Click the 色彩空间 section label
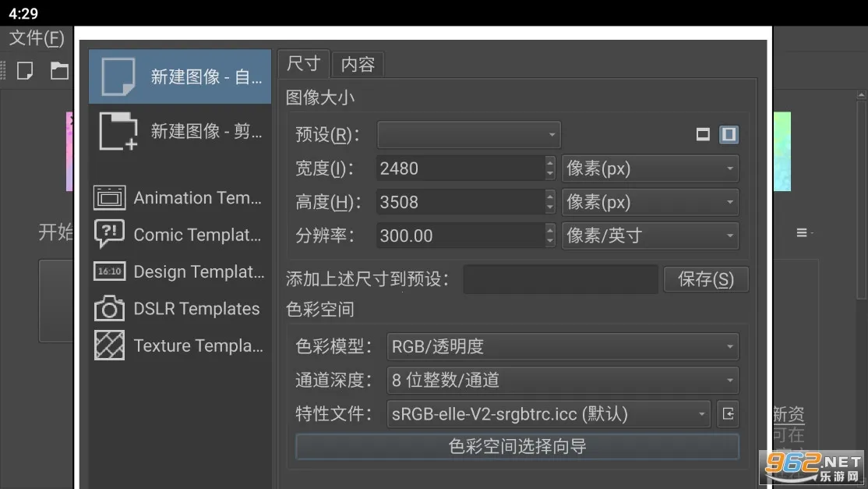The image size is (868, 489). pyautogui.click(x=320, y=310)
